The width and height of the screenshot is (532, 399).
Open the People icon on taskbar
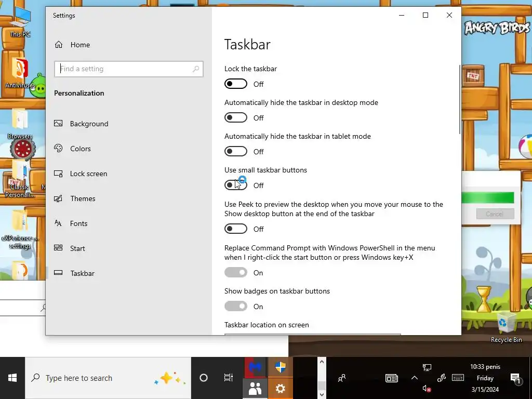[342, 378]
